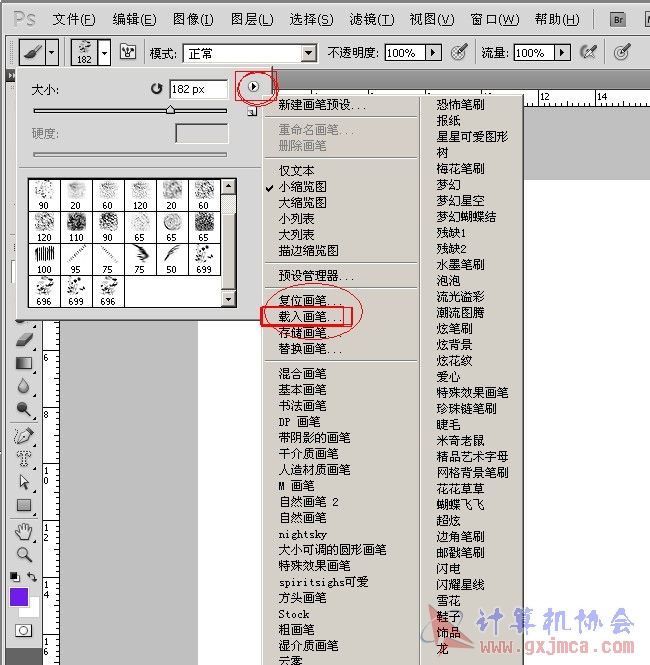Expand the blending mode 正常 dropdown

pyautogui.click(x=309, y=53)
